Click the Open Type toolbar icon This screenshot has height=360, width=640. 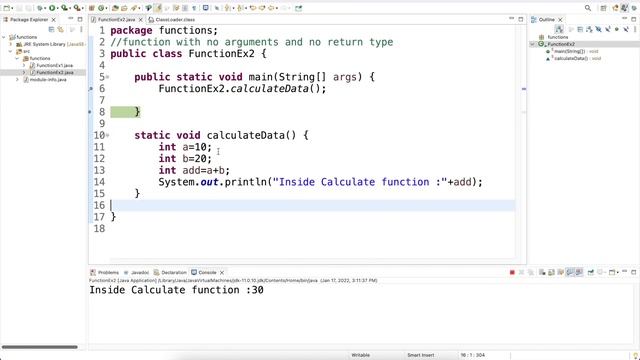[x=116, y=8]
